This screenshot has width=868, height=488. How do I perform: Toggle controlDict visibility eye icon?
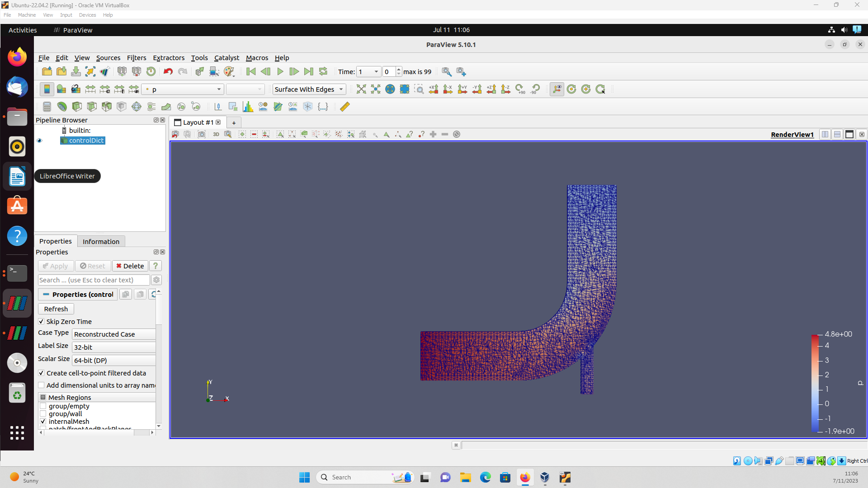pos(39,141)
